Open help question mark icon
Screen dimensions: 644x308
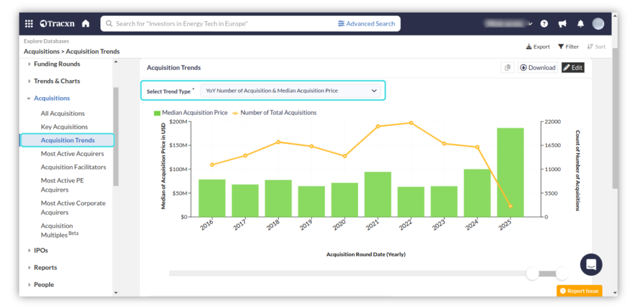pyautogui.click(x=544, y=24)
